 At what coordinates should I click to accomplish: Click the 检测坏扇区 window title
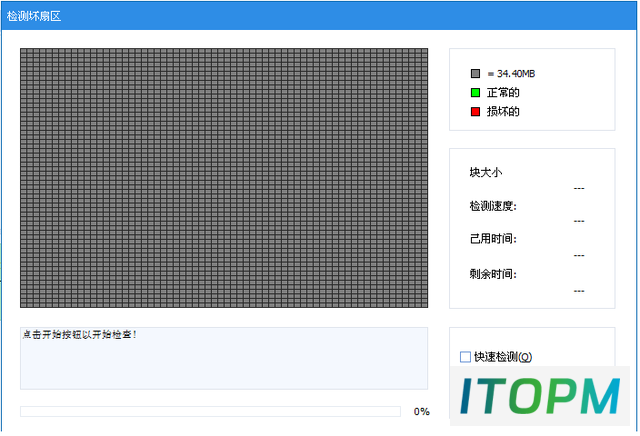[34, 16]
